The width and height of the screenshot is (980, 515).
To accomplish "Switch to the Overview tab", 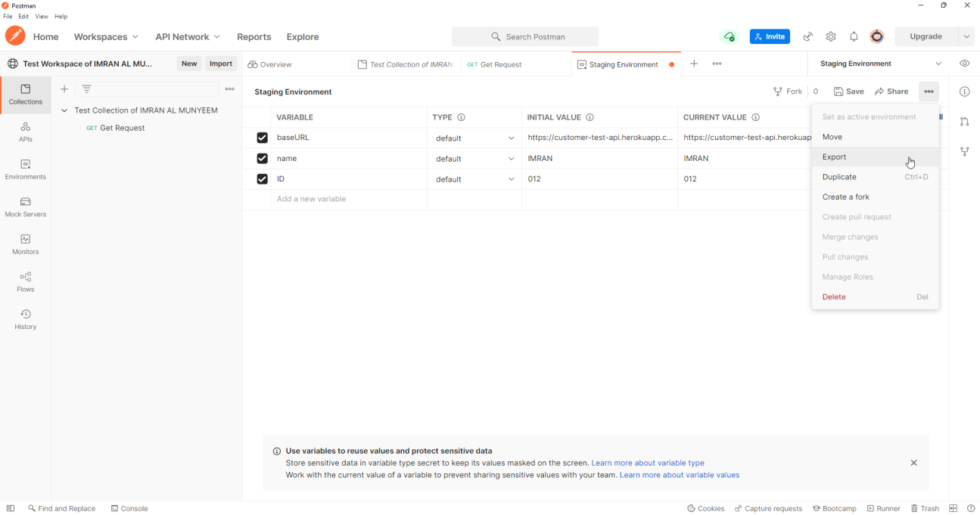I will 270,64.
